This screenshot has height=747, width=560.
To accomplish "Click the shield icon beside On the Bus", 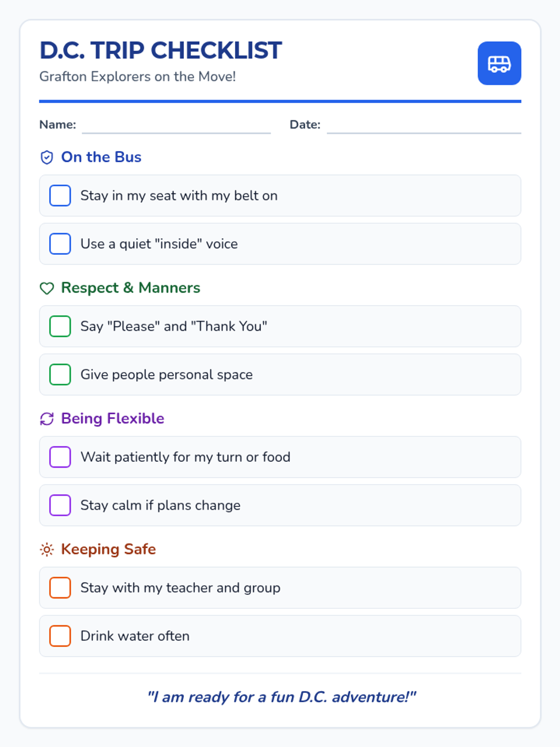I will (x=47, y=158).
